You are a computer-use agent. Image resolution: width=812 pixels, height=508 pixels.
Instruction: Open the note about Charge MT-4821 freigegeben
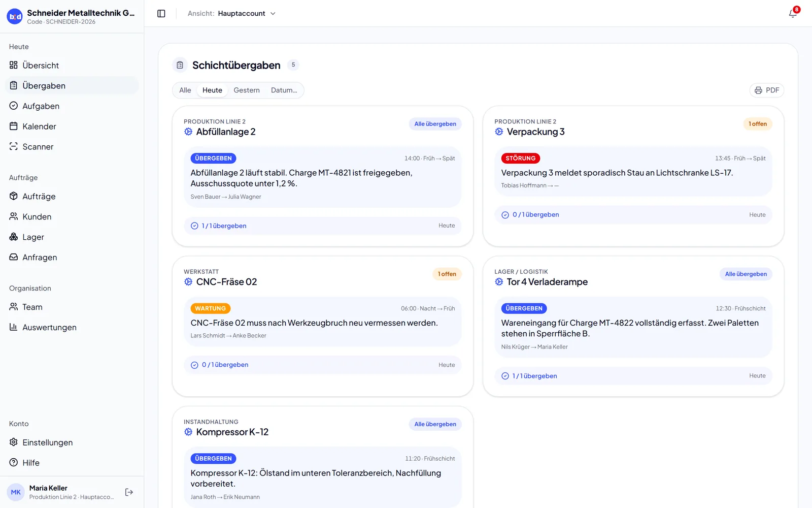[323, 177]
